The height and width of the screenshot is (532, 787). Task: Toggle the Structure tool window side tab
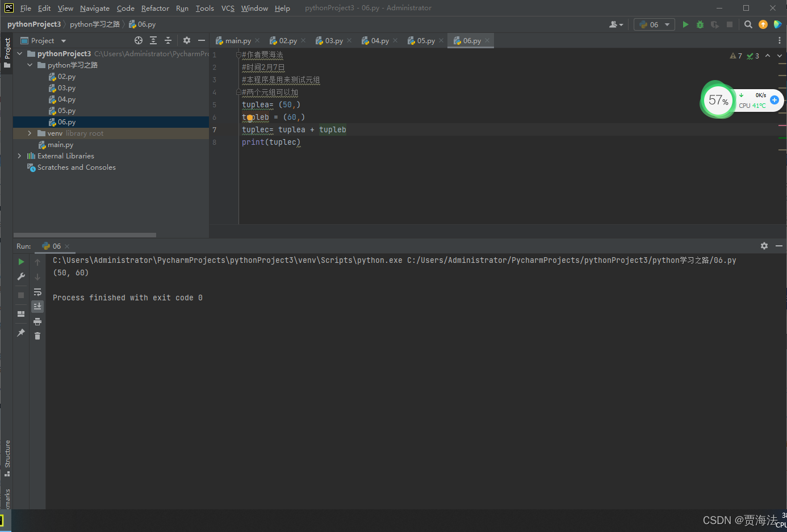point(7,458)
